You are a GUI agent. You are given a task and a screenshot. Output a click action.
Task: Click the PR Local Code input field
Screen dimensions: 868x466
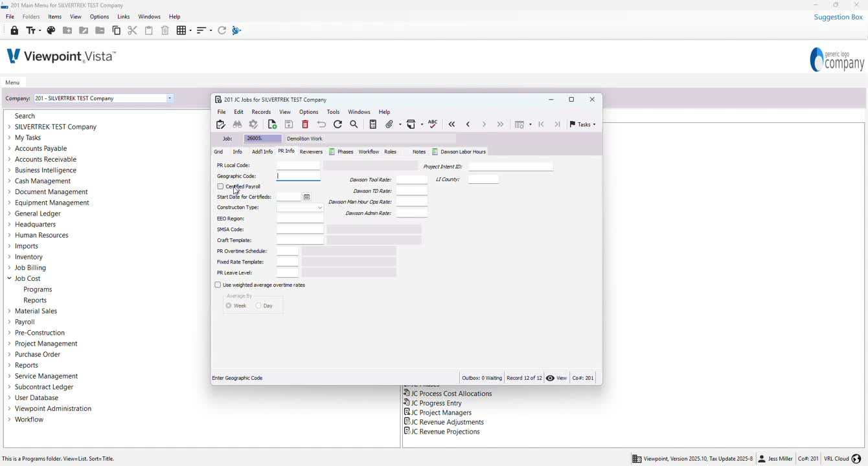point(299,166)
